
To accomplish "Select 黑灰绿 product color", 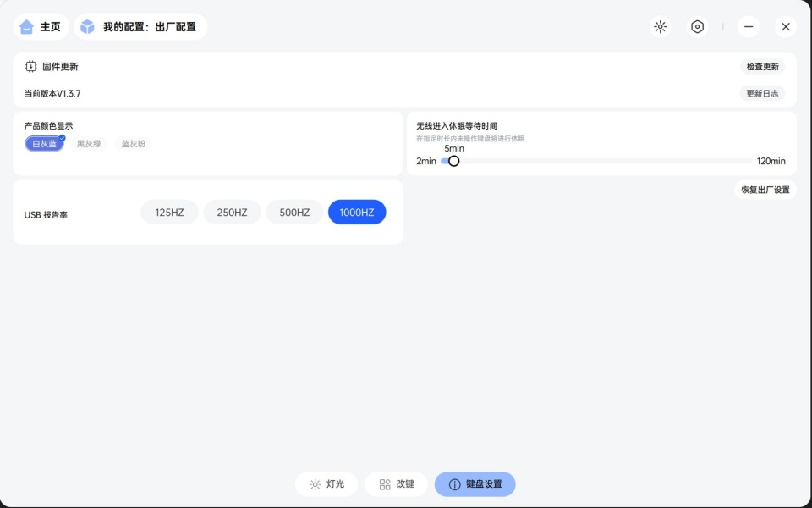I will click(89, 144).
